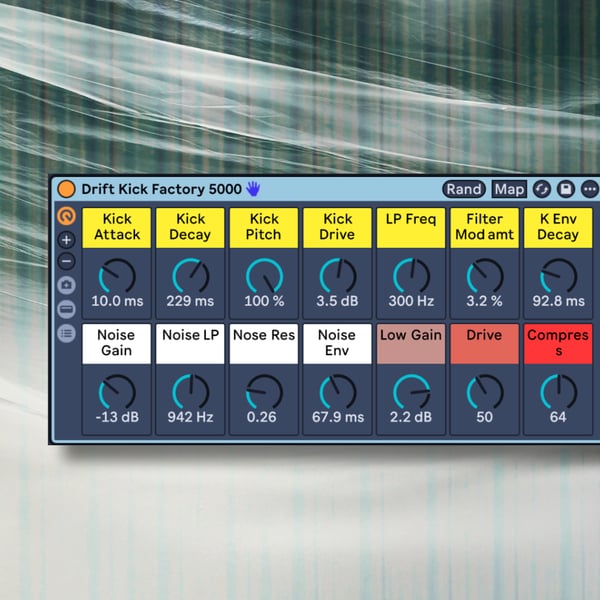Click the Drive knob in bottom row
The height and width of the screenshot is (600, 600).
pyautogui.click(x=485, y=392)
